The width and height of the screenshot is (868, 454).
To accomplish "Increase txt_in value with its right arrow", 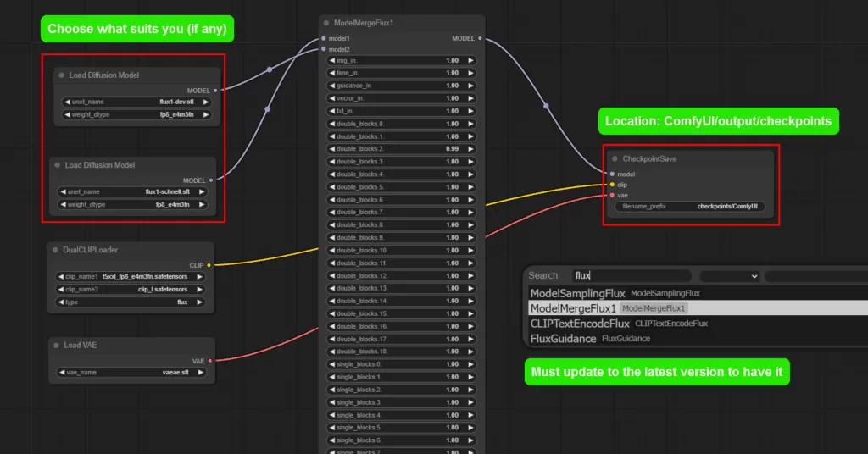I will point(470,111).
